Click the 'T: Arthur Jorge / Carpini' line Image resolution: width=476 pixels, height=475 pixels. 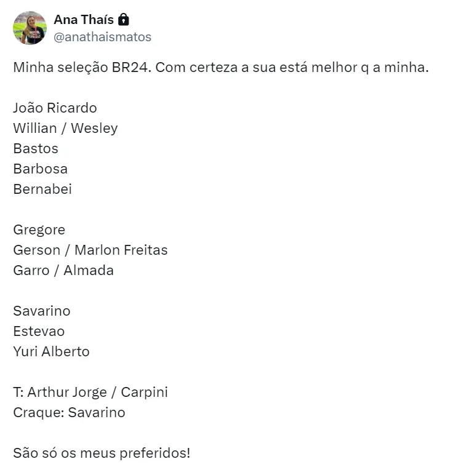90,392
